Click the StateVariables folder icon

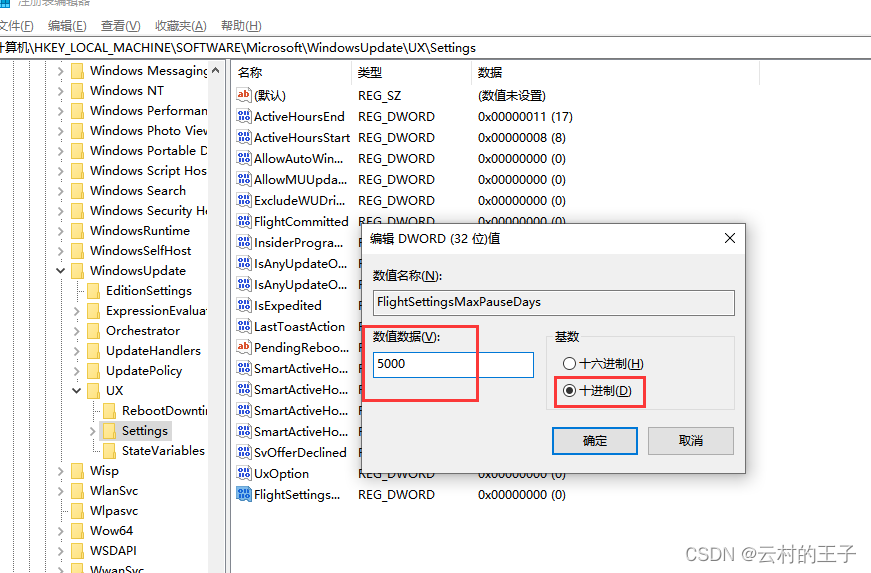coord(110,450)
